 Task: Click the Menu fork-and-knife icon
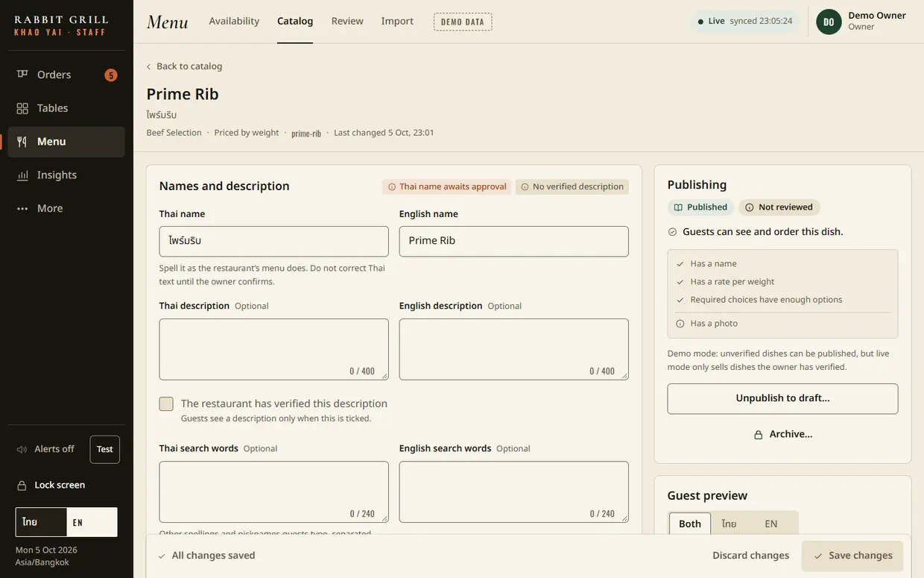click(22, 142)
